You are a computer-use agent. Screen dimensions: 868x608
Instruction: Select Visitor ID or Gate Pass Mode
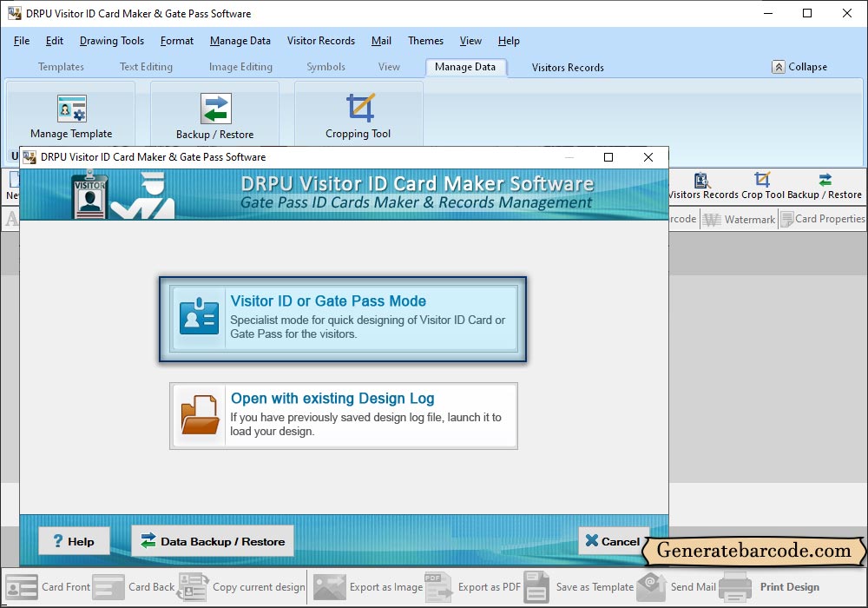coord(343,319)
